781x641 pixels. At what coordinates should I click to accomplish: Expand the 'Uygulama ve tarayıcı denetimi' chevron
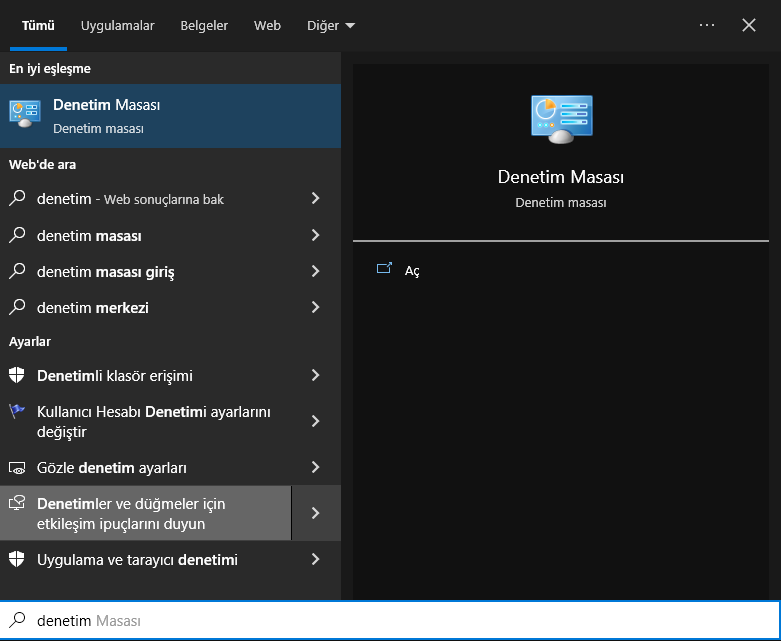pyautogui.click(x=316, y=559)
